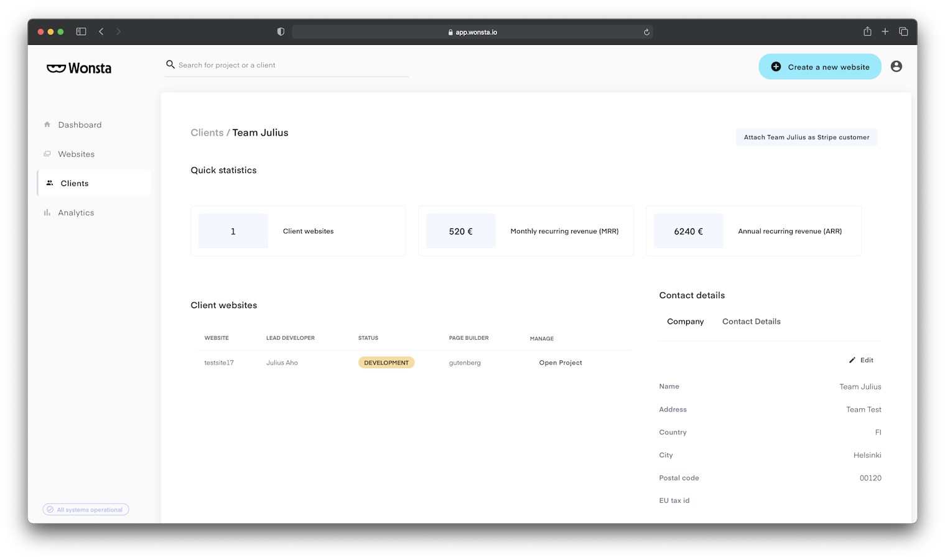Open the user account profile icon
The image size is (945, 560).
(896, 67)
